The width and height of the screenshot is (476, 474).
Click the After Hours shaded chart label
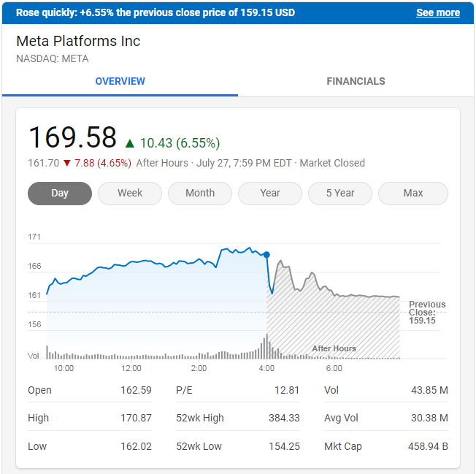coord(334,348)
